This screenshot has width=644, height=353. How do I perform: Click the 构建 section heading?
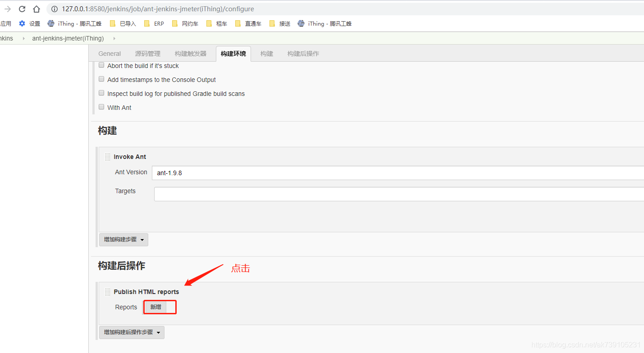coord(107,131)
